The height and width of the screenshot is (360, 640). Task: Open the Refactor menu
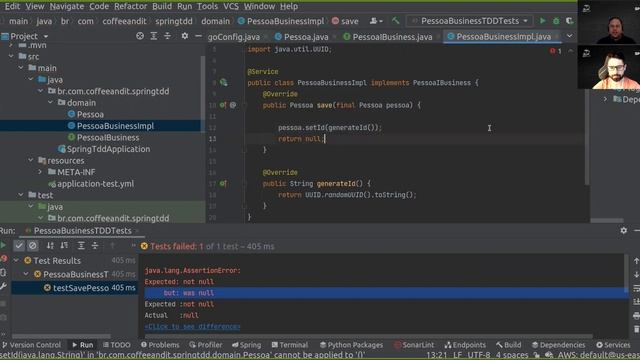pos(131,7)
